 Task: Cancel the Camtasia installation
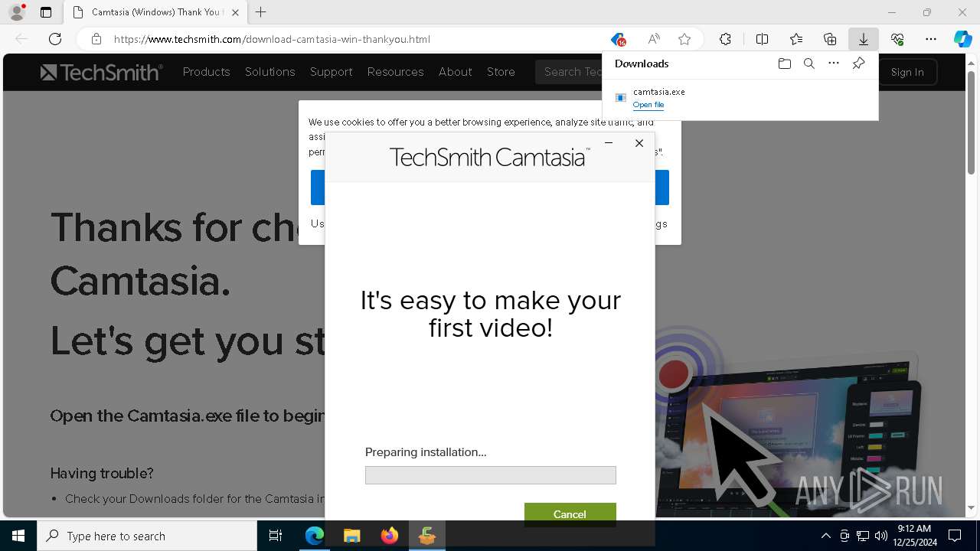[570, 514]
